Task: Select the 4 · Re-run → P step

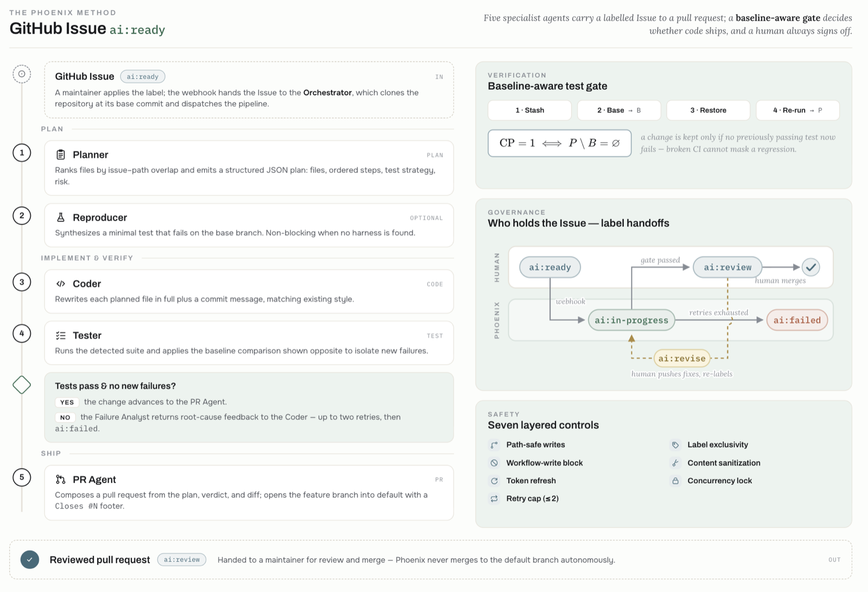Action: tap(797, 110)
